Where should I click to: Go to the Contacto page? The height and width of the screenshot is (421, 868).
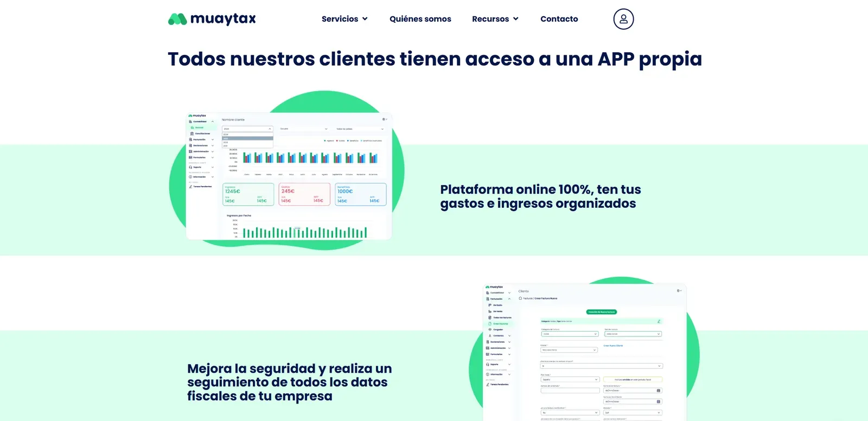point(559,19)
